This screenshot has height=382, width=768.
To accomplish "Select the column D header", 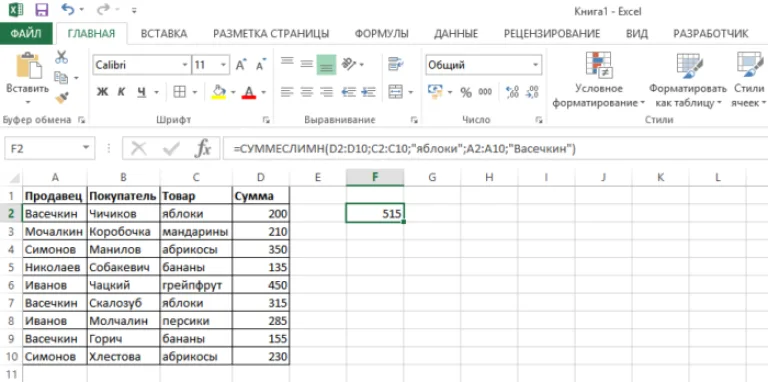I will point(261,178).
